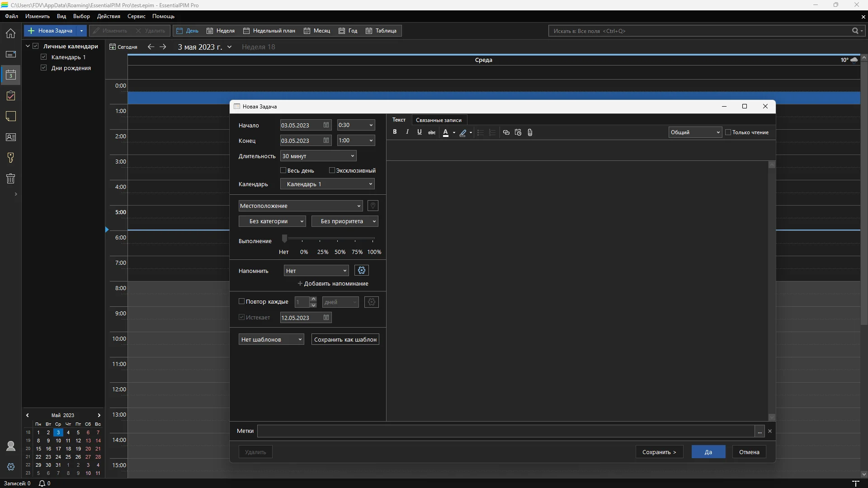The image size is (868, 488).
Task: Open Trash in the left sidebar
Action: coord(11,178)
